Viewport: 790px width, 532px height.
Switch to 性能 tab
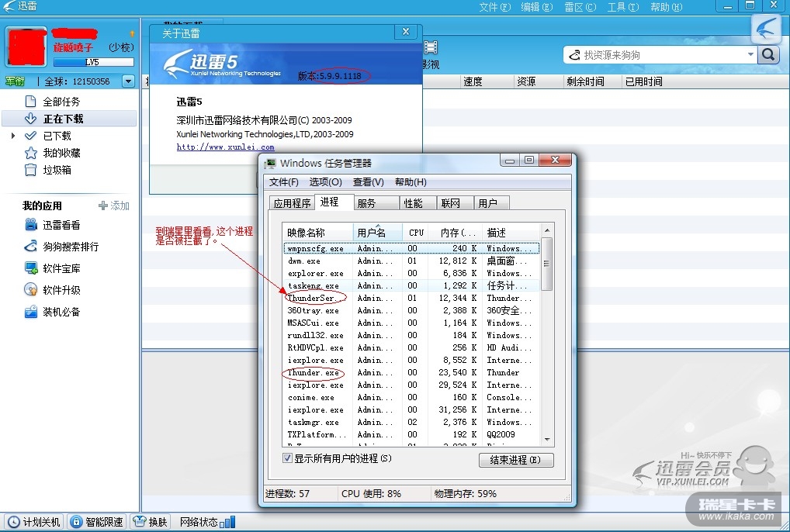tap(418, 203)
